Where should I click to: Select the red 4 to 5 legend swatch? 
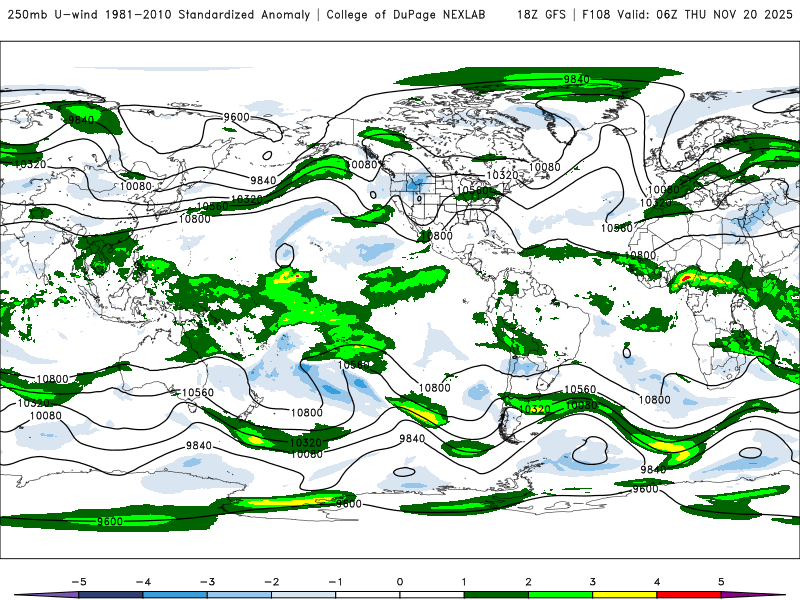point(689,595)
